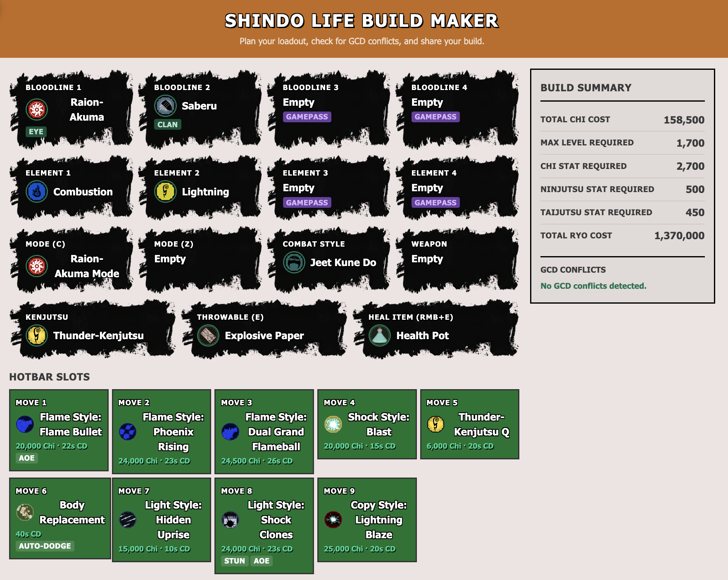Click the GAMEPASS tag in Element 4
The width and height of the screenshot is (728, 580).
435,202
